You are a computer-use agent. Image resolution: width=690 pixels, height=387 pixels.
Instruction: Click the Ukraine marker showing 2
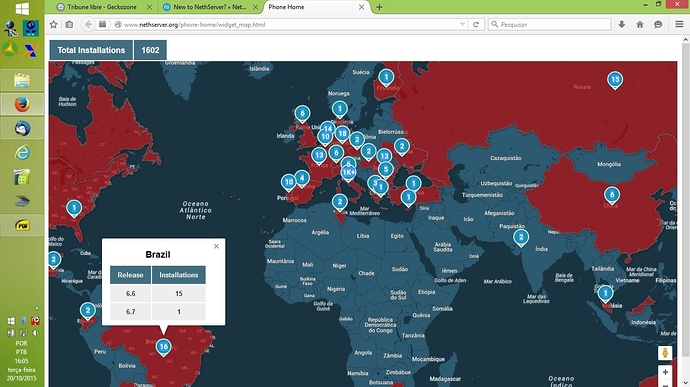pyautogui.click(x=401, y=147)
